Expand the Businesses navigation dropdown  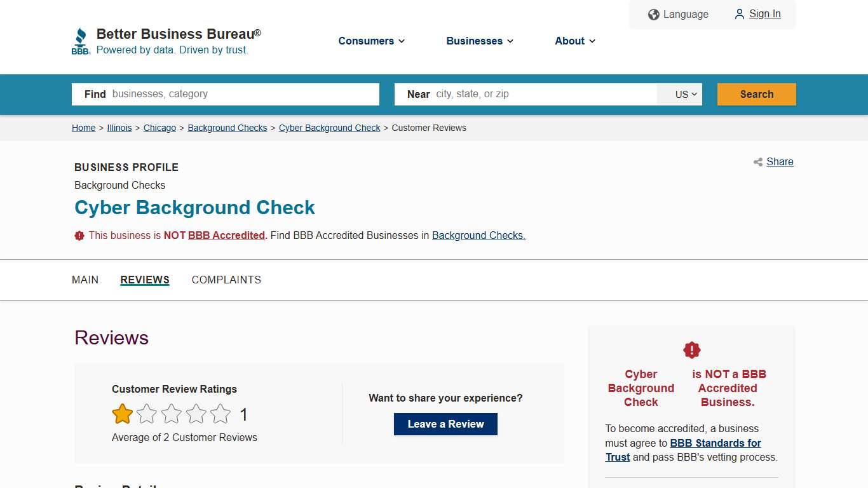coord(479,41)
